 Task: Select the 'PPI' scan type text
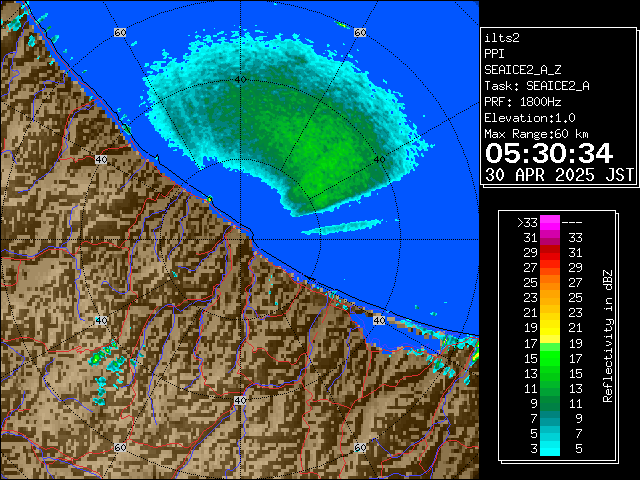click(x=494, y=54)
